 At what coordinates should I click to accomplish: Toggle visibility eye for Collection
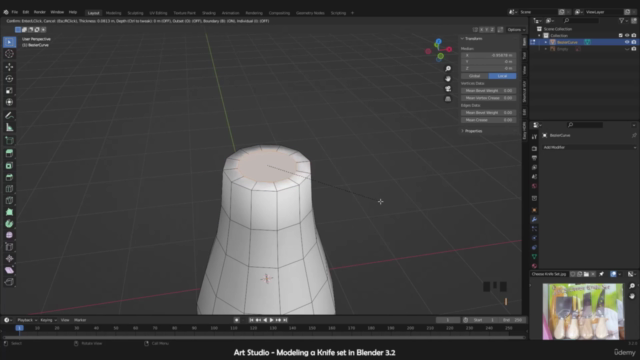pos(627,36)
